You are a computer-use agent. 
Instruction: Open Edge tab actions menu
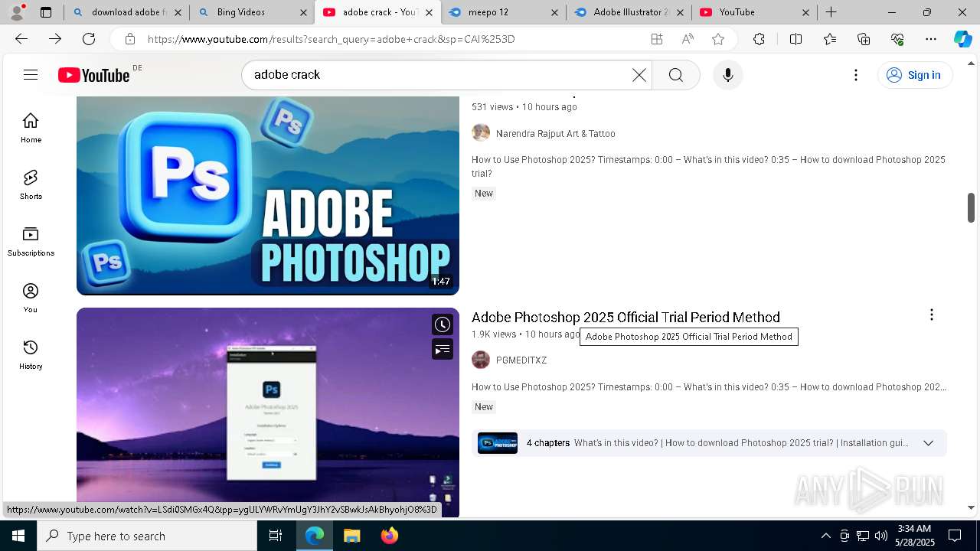(x=46, y=12)
